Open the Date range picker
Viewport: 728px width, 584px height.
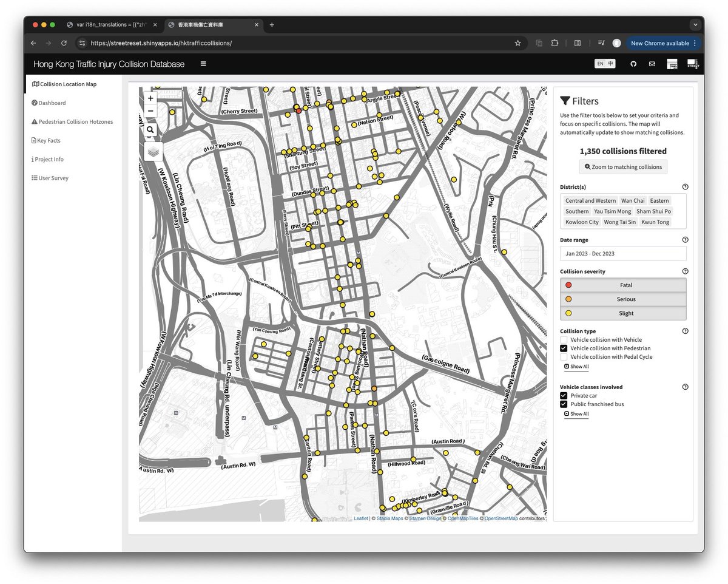(623, 254)
